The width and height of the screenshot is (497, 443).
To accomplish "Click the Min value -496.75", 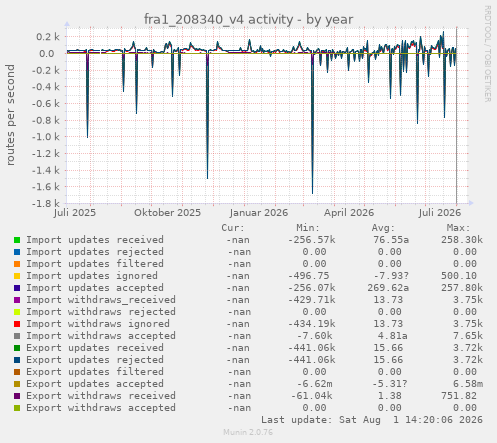I will pos(309,276).
